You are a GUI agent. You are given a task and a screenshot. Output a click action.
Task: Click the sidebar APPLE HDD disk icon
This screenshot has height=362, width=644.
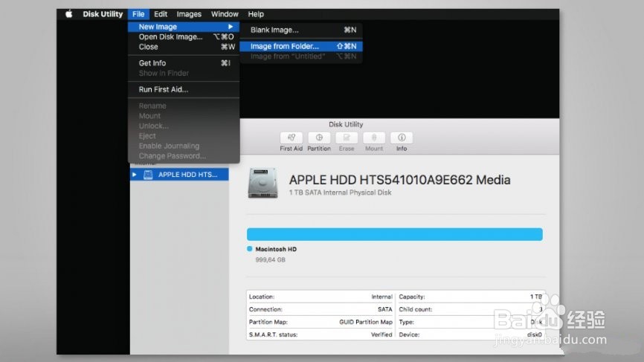tap(148, 175)
